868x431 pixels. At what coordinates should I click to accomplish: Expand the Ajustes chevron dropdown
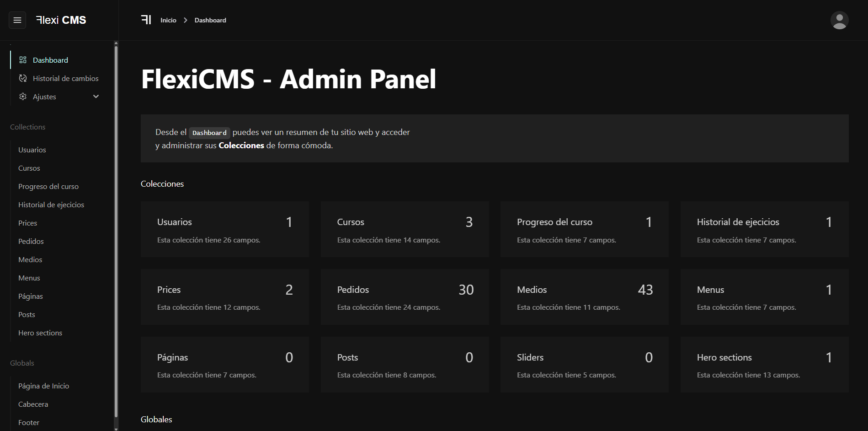tap(96, 97)
